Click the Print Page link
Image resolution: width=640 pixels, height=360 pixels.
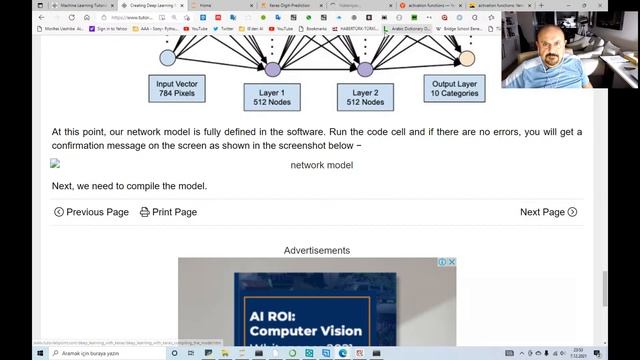point(168,212)
